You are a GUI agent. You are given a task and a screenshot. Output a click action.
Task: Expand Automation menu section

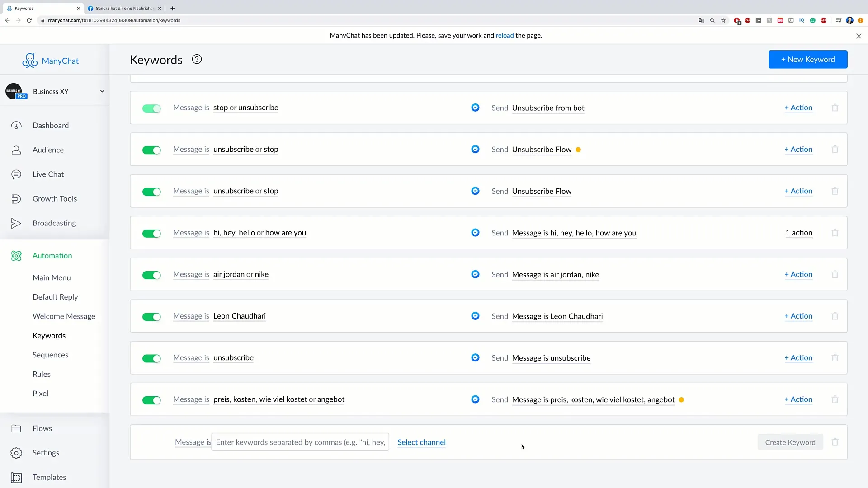(x=52, y=255)
